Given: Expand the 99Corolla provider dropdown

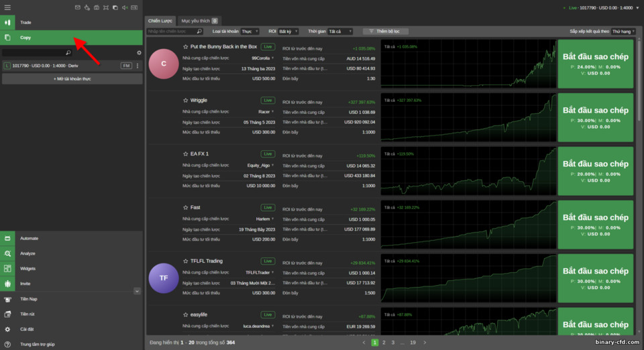Looking at the screenshot, I should tap(273, 58).
